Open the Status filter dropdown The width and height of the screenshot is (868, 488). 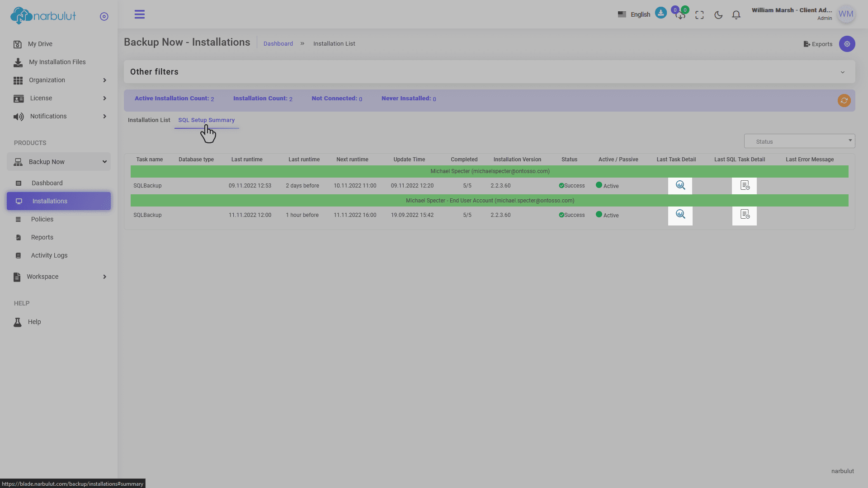click(x=799, y=141)
